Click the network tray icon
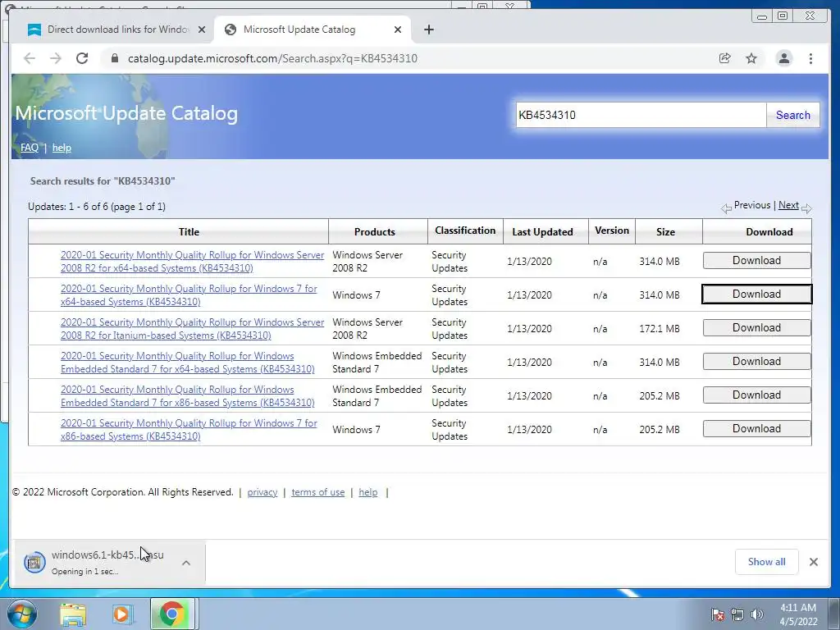This screenshot has width=840, height=630. point(737,614)
